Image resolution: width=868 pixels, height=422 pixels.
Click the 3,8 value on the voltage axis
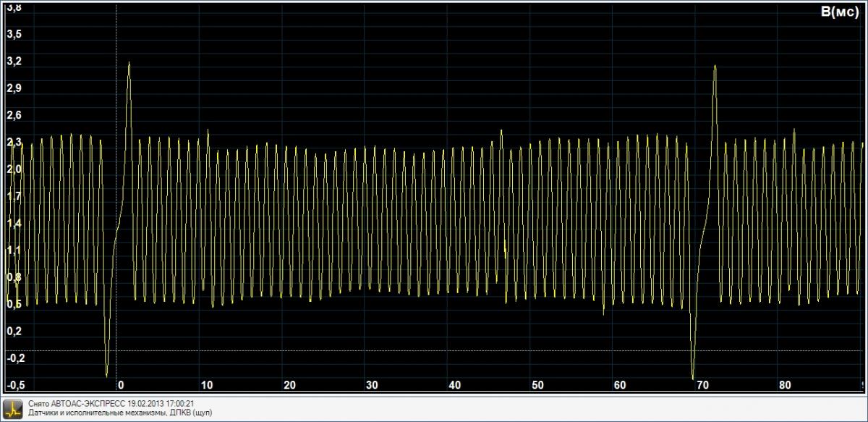(x=14, y=7)
